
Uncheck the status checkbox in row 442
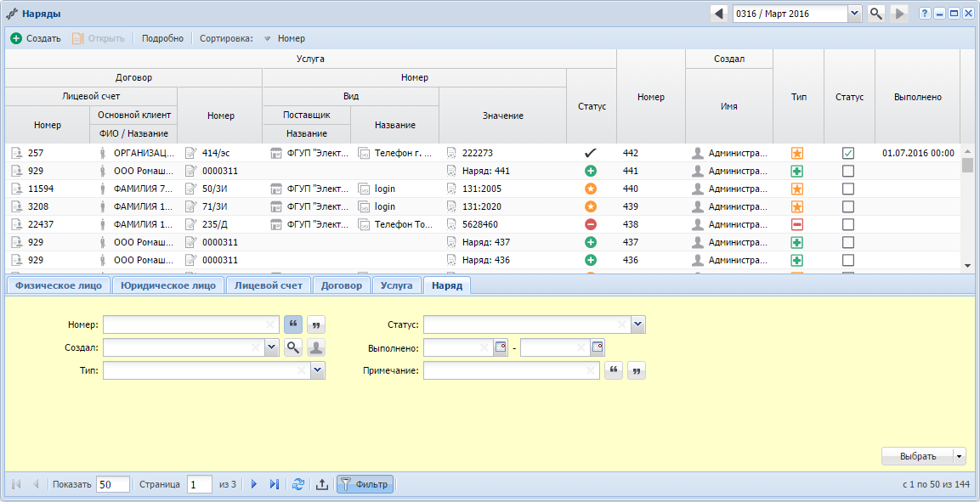tap(848, 153)
